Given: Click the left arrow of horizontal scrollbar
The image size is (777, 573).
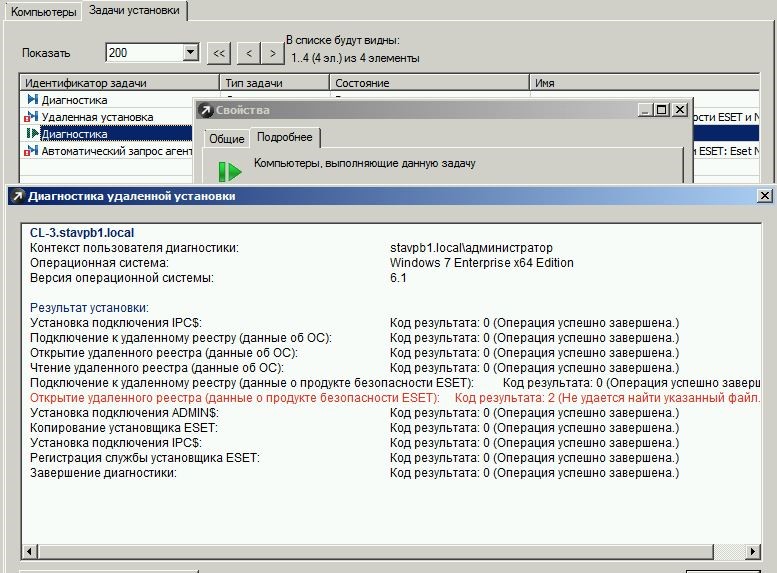Looking at the screenshot, I should click(30, 551).
